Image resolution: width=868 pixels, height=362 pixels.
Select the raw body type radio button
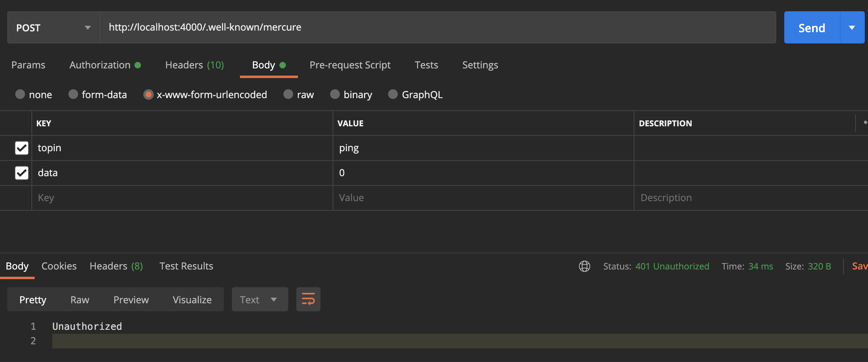[288, 95]
